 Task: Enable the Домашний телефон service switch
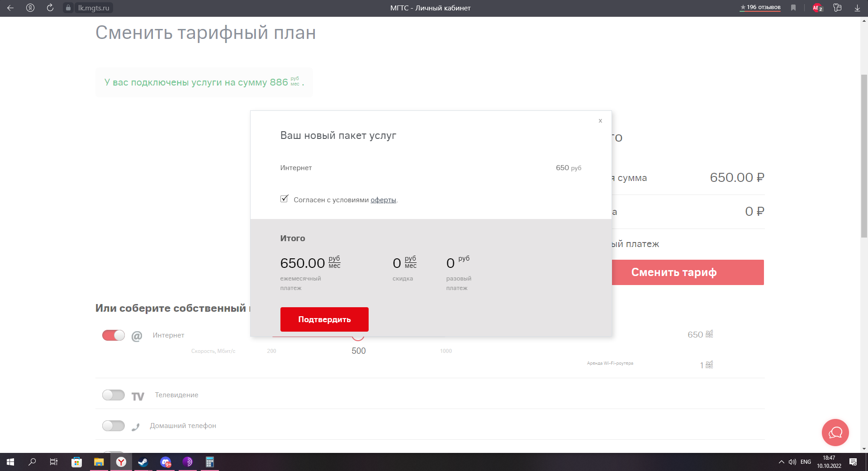click(114, 426)
